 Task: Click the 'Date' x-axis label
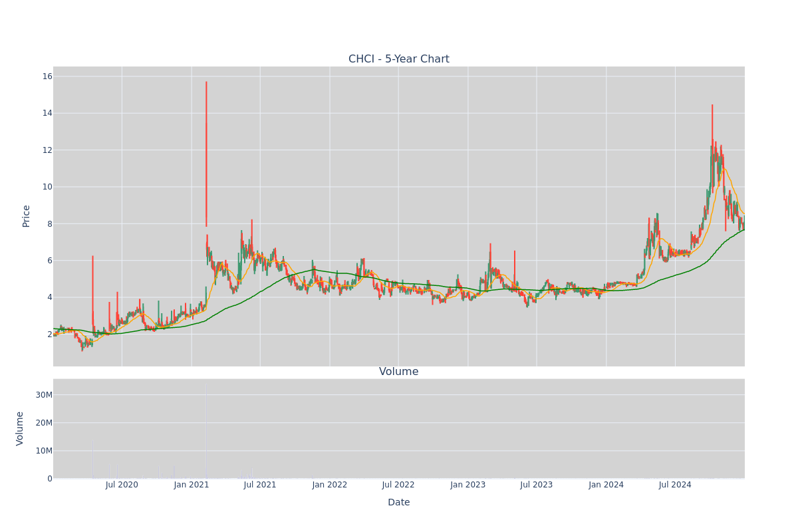pyautogui.click(x=399, y=503)
